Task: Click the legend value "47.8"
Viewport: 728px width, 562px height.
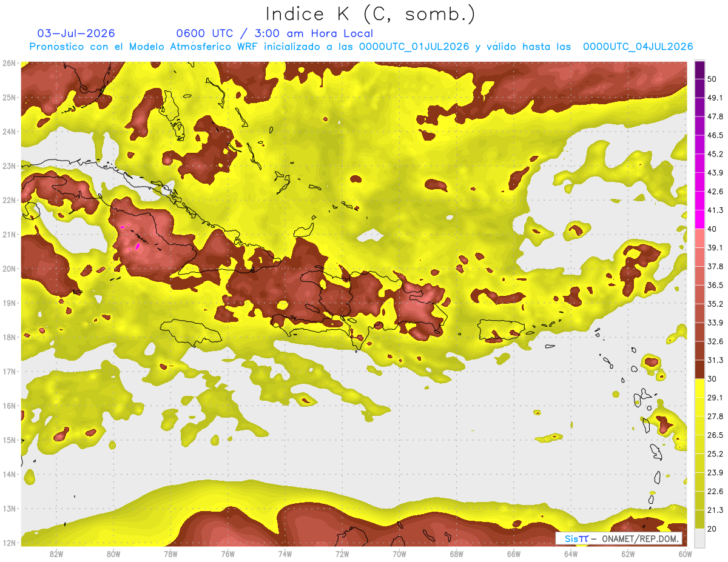Action: point(715,116)
